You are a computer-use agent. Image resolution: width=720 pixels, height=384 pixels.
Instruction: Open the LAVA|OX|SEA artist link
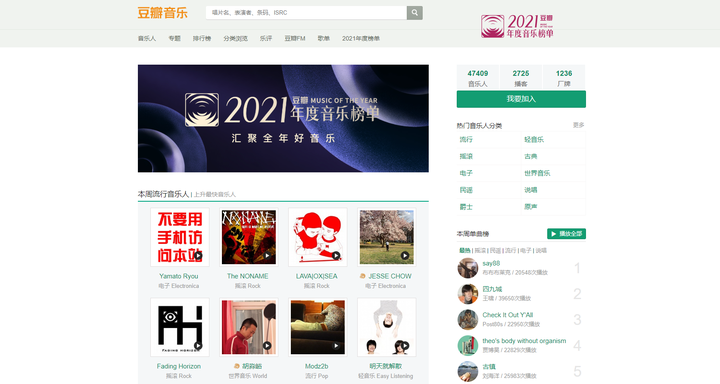pos(316,277)
